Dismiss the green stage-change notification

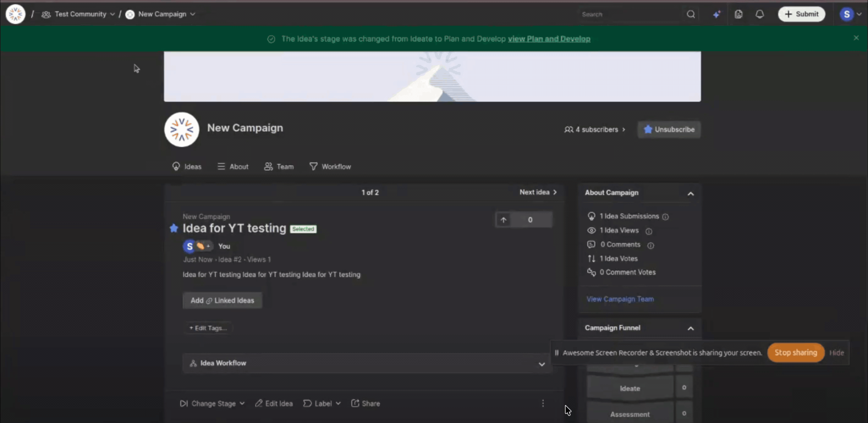pos(856,38)
